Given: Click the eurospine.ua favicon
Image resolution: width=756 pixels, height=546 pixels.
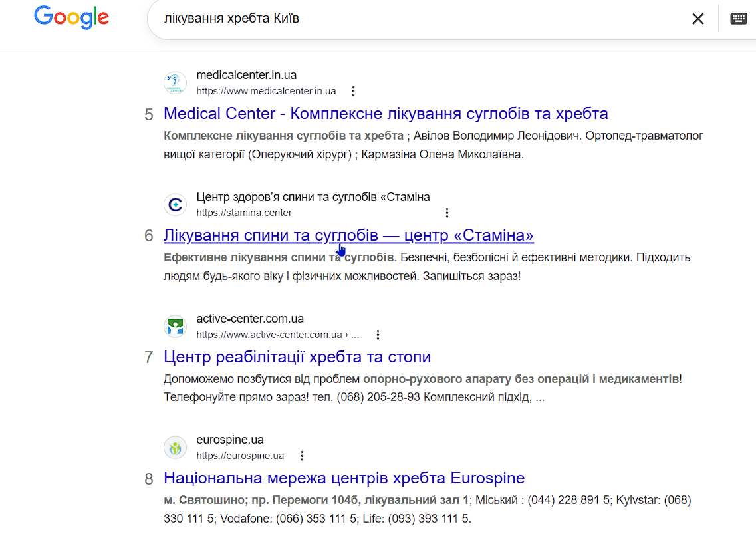Looking at the screenshot, I should pos(175,448).
